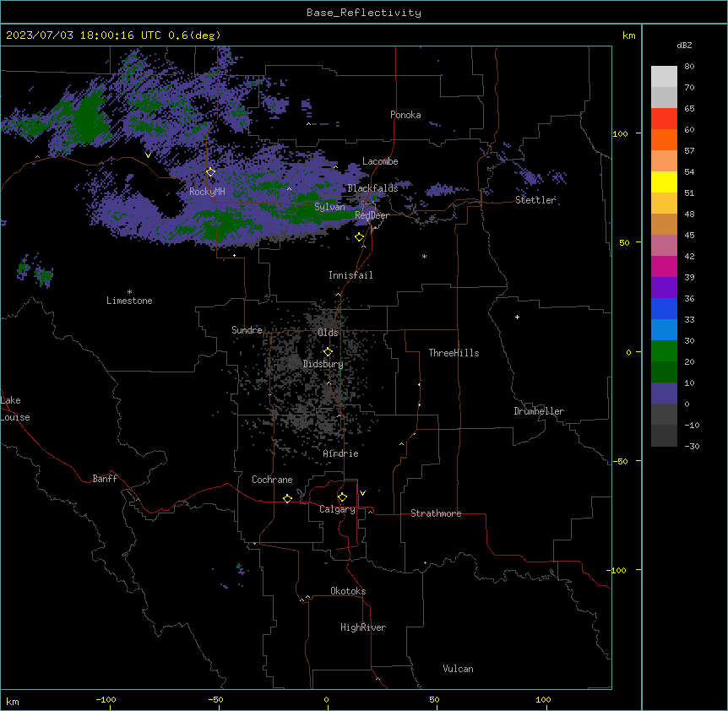Select the blue 33-36 dBZ legend swatch

pyautogui.click(x=664, y=309)
